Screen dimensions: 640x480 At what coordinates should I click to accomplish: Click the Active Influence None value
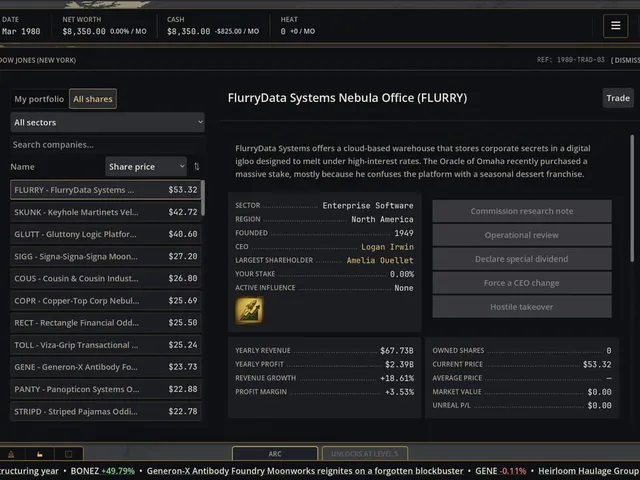404,288
